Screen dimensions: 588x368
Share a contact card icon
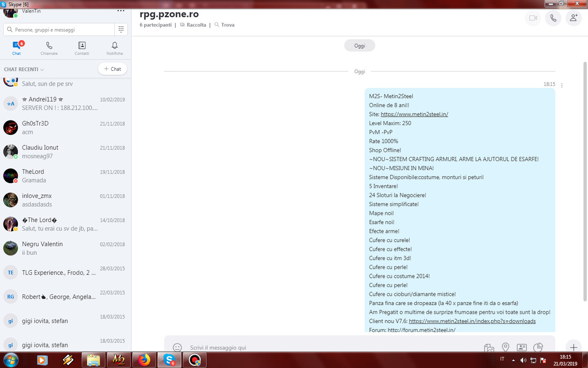coord(521,347)
